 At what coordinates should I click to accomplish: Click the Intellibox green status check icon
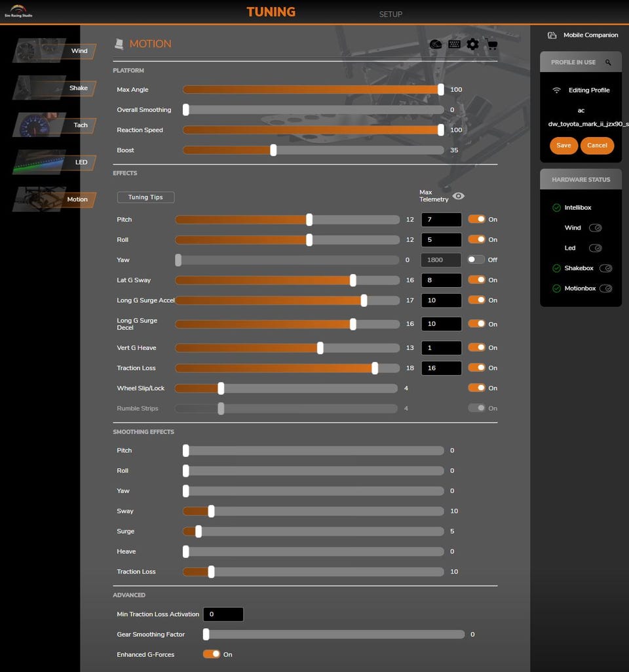tap(557, 207)
